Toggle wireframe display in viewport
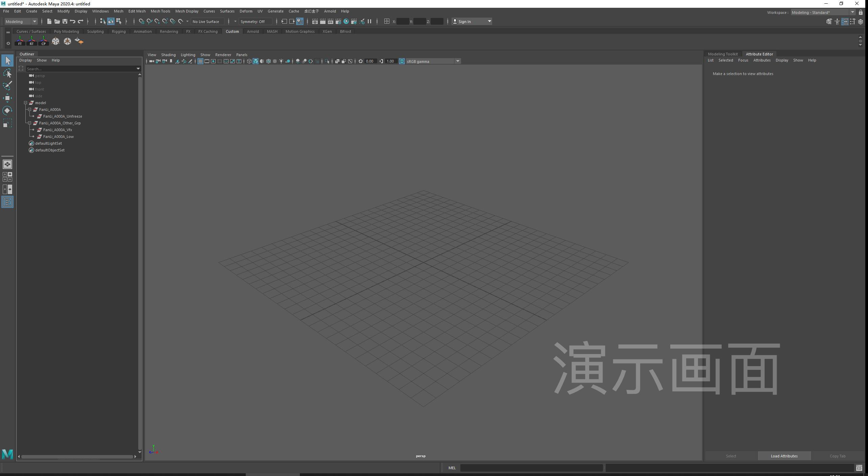 [249, 61]
